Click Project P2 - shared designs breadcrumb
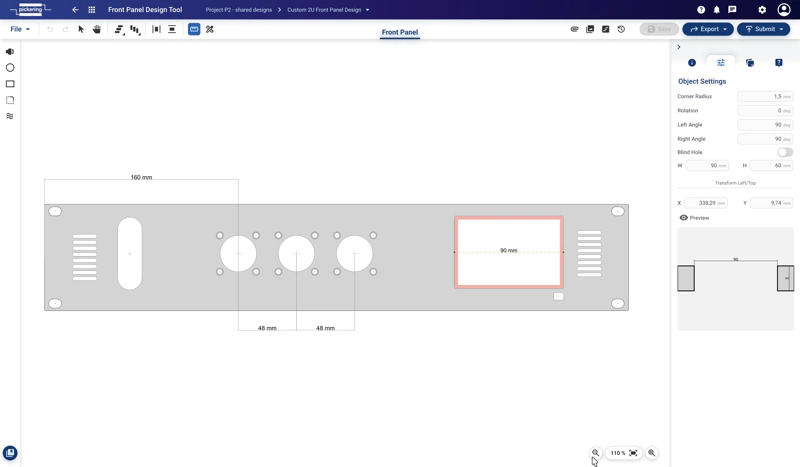 point(239,10)
